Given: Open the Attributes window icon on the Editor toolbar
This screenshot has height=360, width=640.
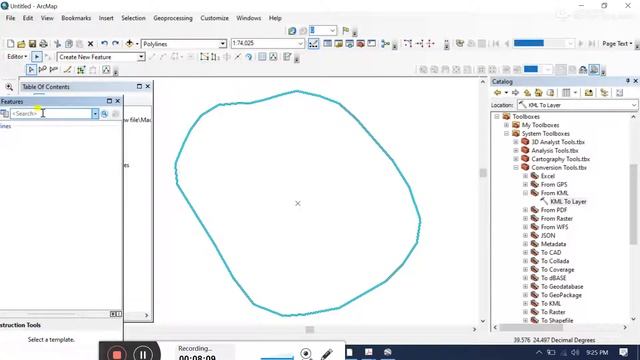Looking at the screenshot, I should pos(262,57).
